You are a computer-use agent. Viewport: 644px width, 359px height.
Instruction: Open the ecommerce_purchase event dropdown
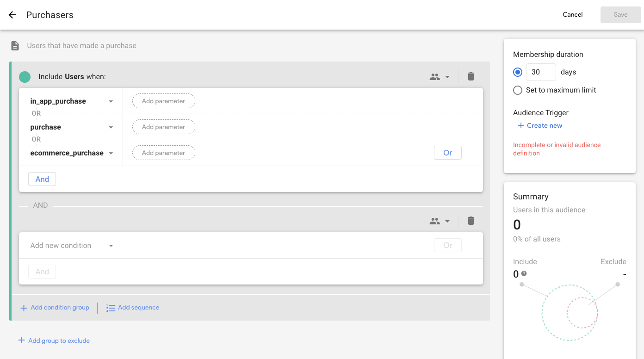click(111, 153)
